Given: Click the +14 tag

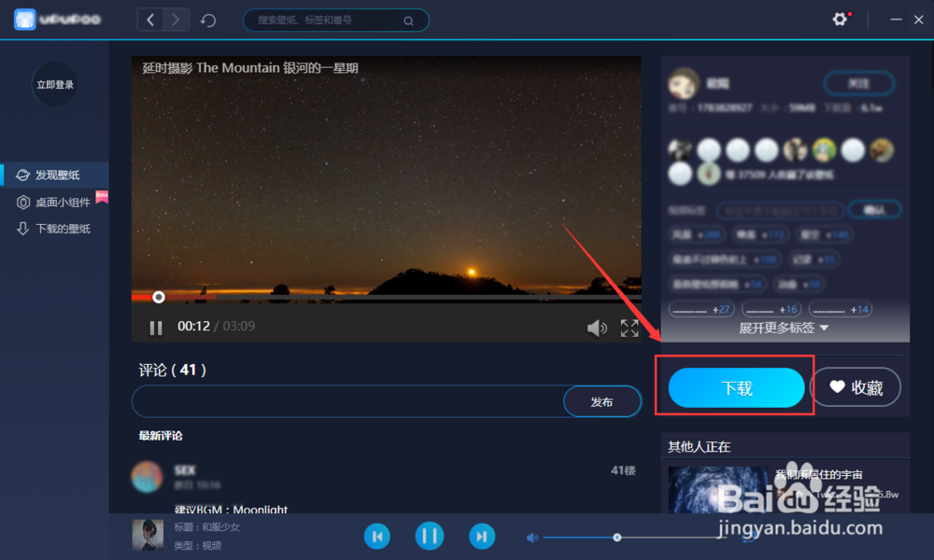Looking at the screenshot, I should click(x=841, y=310).
